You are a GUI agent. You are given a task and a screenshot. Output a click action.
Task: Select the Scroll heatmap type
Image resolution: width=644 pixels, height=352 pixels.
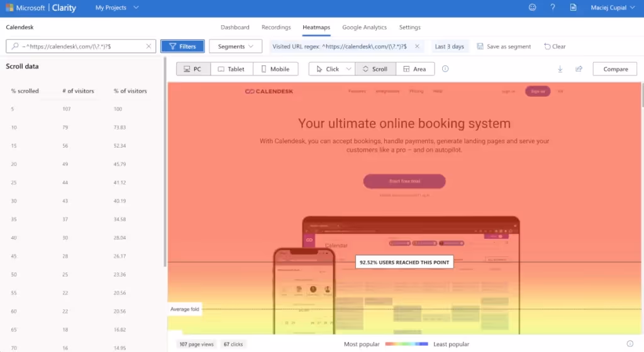click(375, 69)
